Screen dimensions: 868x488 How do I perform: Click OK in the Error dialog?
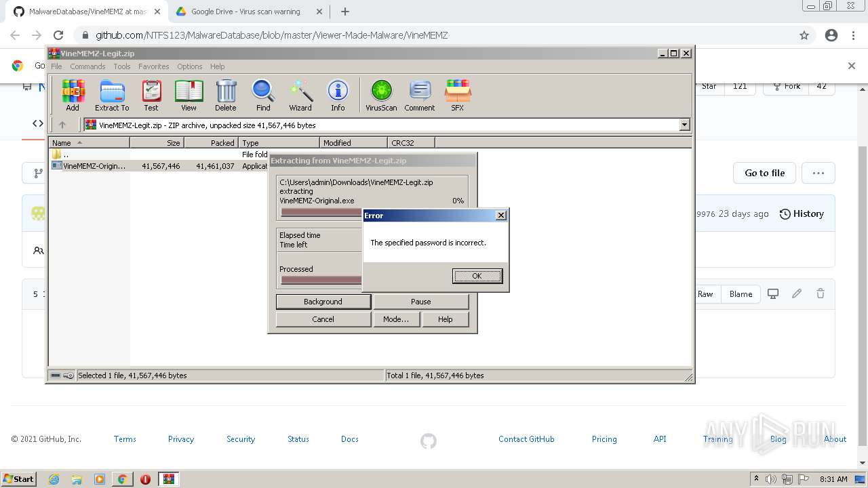point(477,276)
